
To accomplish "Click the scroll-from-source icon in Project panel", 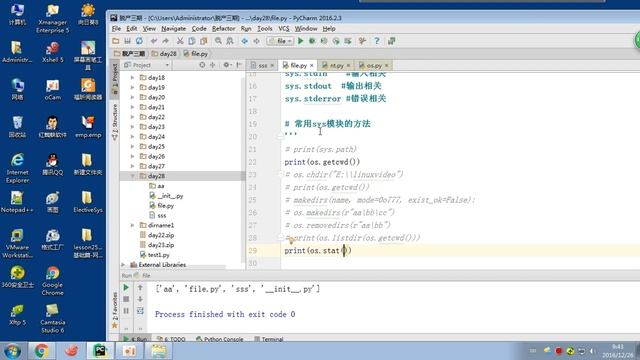I will pyautogui.click(x=202, y=65).
